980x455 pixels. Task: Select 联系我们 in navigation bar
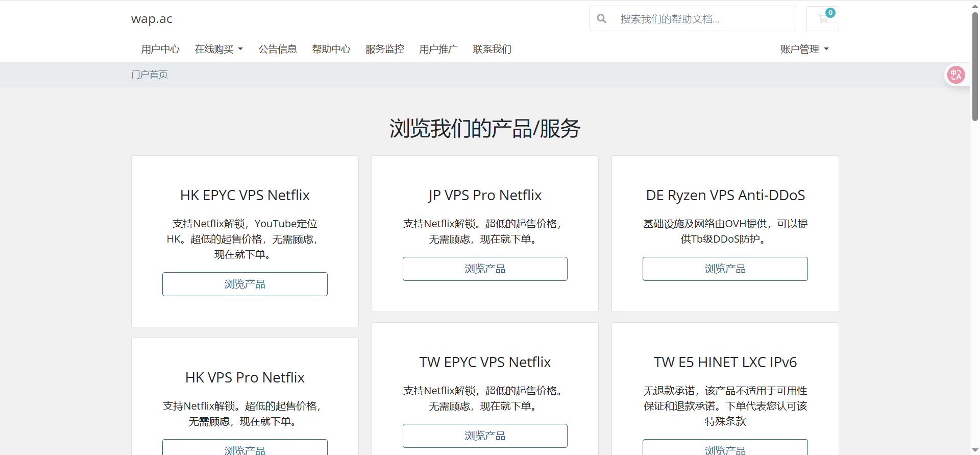click(492, 49)
